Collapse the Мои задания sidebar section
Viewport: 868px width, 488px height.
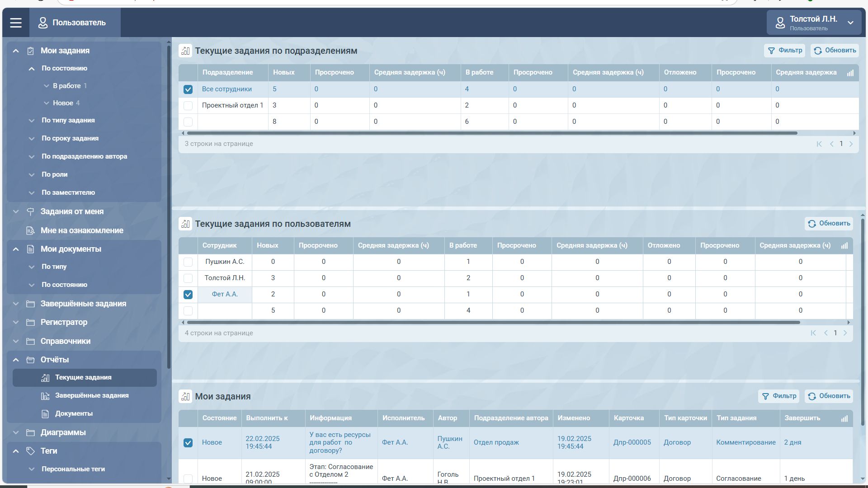(x=16, y=51)
